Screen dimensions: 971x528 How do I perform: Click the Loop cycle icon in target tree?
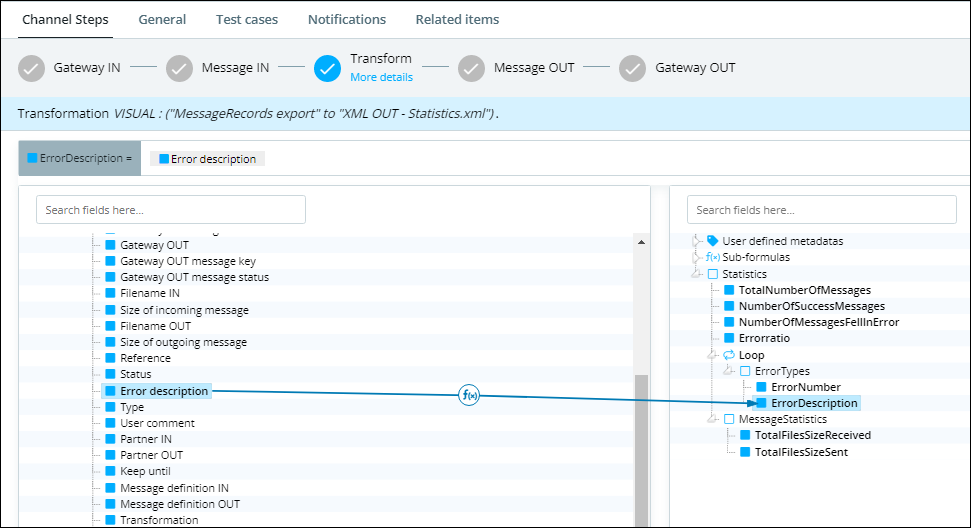(x=728, y=355)
